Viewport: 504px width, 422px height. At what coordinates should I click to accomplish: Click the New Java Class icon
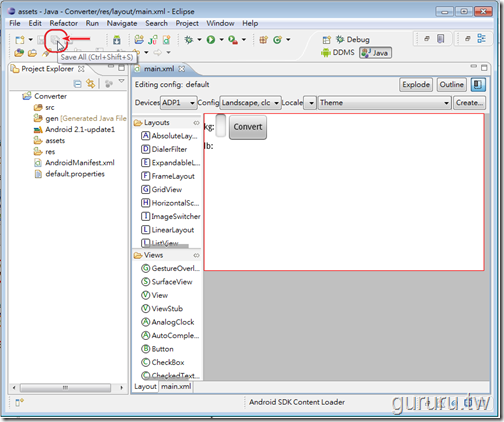(277, 40)
